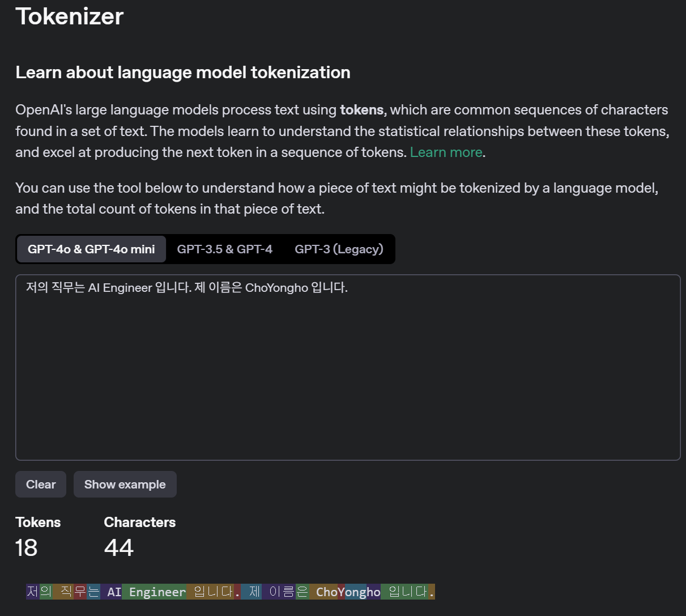The width and height of the screenshot is (686, 616).
Task: Select the ong token chip
Action: pos(356,592)
